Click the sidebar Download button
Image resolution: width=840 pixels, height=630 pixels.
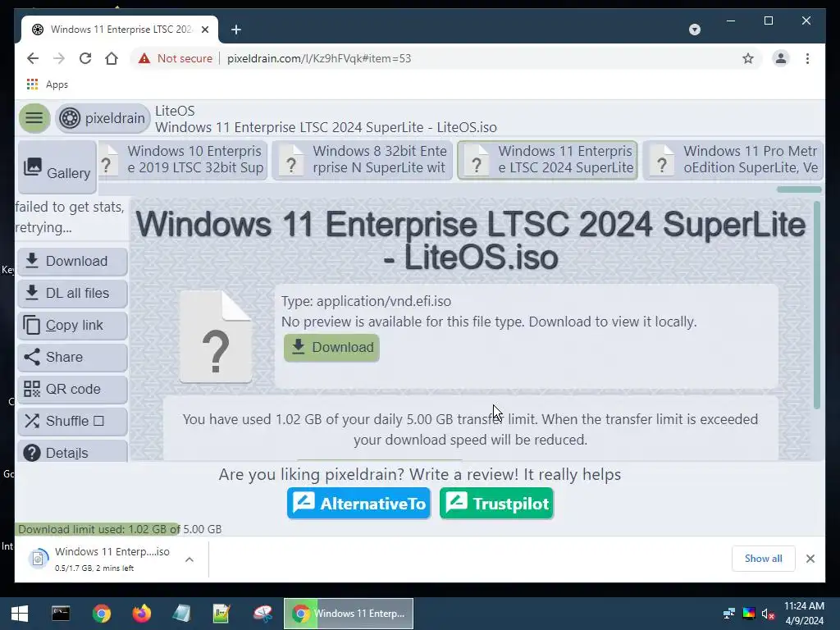tap(72, 261)
